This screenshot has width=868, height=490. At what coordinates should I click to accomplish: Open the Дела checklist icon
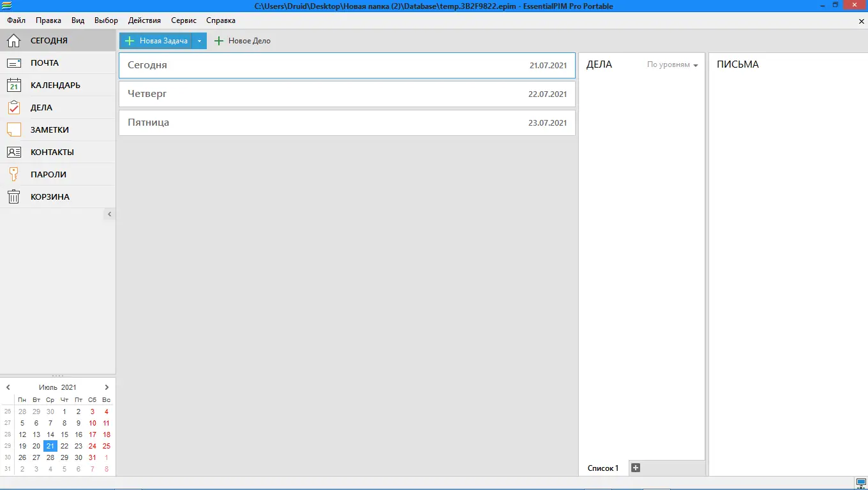pyautogui.click(x=13, y=108)
